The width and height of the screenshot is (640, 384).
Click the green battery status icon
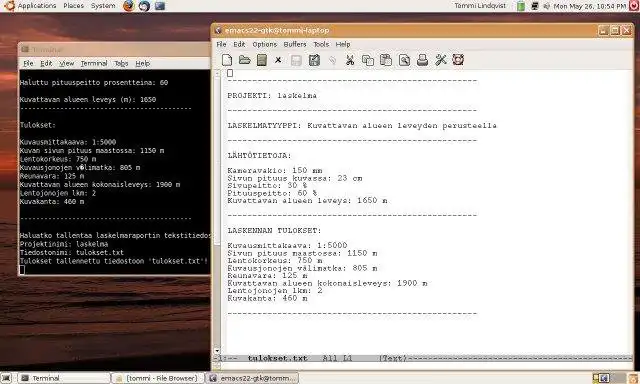pos(521,6)
